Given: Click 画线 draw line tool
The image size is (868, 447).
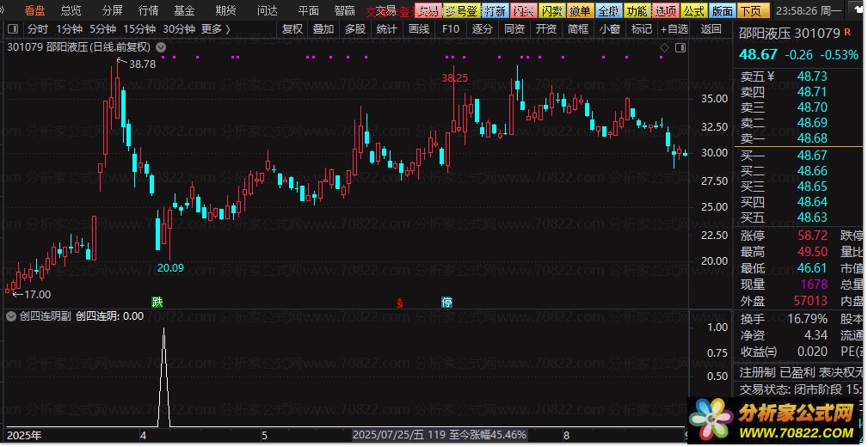Looking at the screenshot, I should (418, 28).
